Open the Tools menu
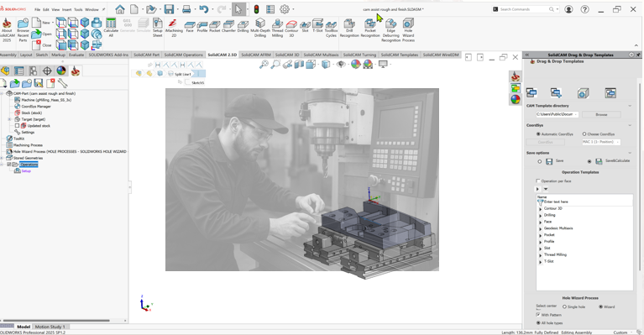 click(78, 9)
